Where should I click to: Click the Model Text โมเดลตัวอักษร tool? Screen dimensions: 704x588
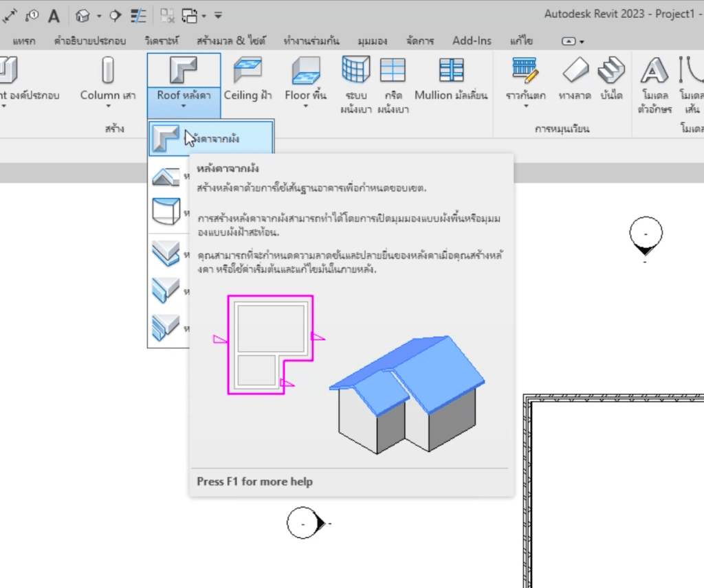click(654, 79)
